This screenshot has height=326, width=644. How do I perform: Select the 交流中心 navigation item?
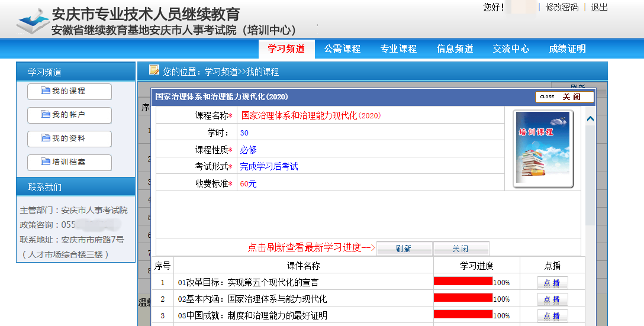click(511, 49)
